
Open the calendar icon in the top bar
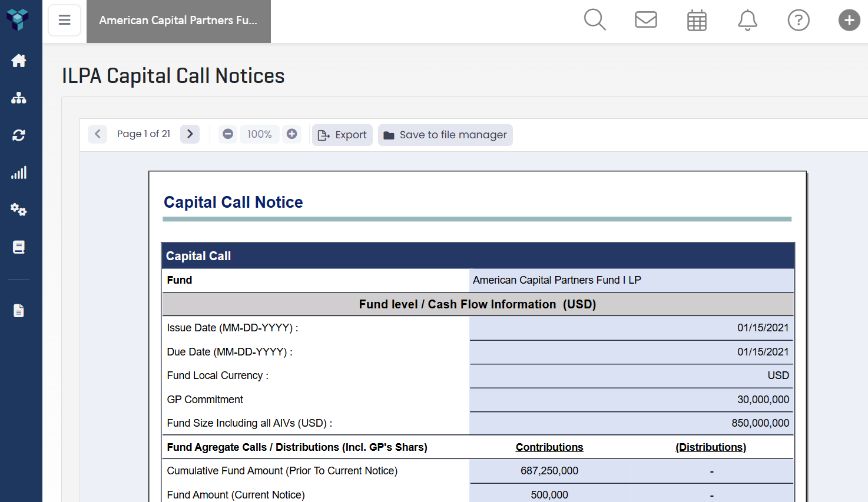pyautogui.click(x=696, y=19)
